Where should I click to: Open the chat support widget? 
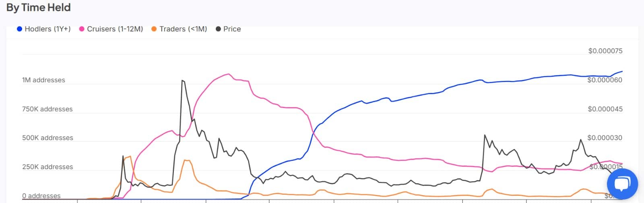[622, 184]
